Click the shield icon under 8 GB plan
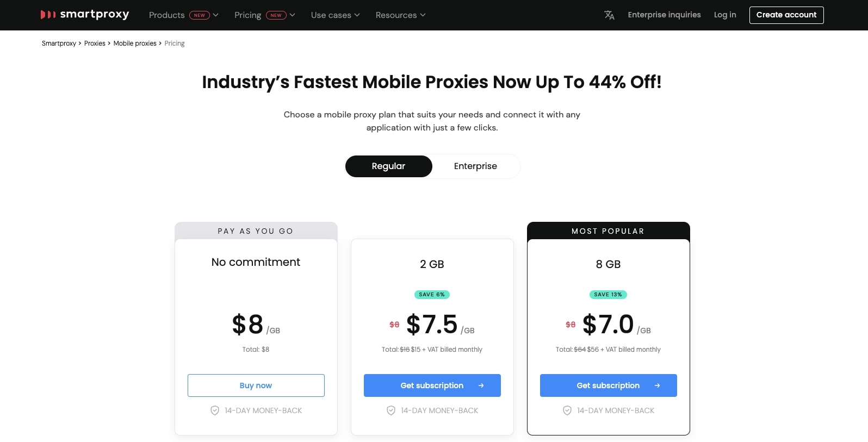This screenshot has width=868, height=442. pyautogui.click(x=567, y=410)
